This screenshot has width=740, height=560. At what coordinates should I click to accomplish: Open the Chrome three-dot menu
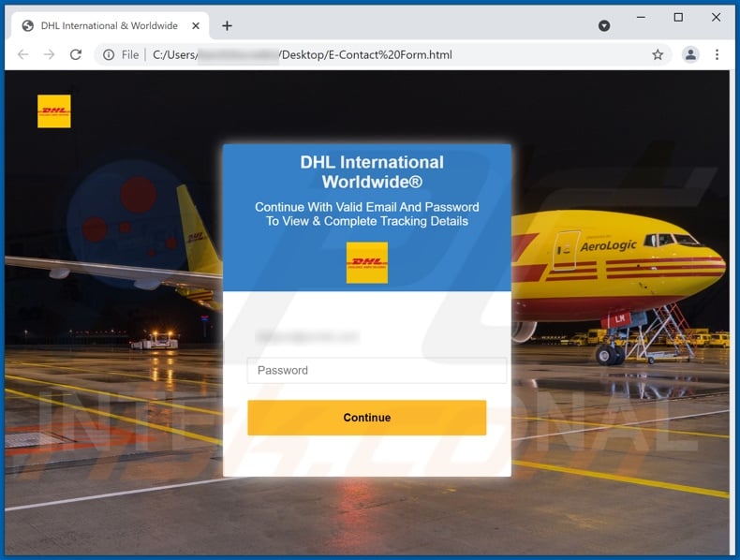pyautogui.click(x=718, y=55)
